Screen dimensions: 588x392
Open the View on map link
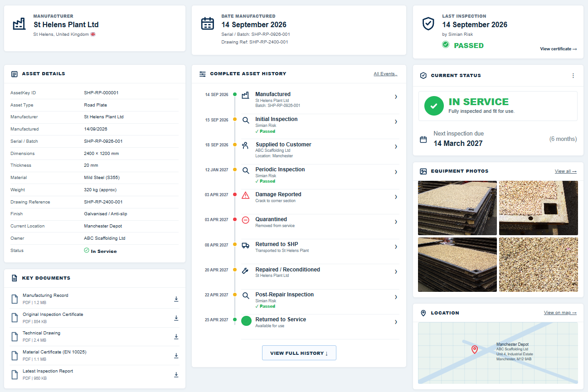pos(560,313)
